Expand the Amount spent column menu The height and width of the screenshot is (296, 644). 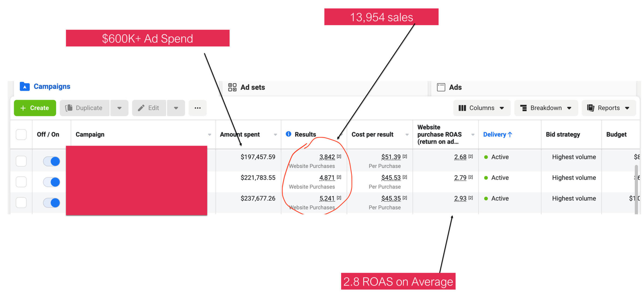click(275, 135)
